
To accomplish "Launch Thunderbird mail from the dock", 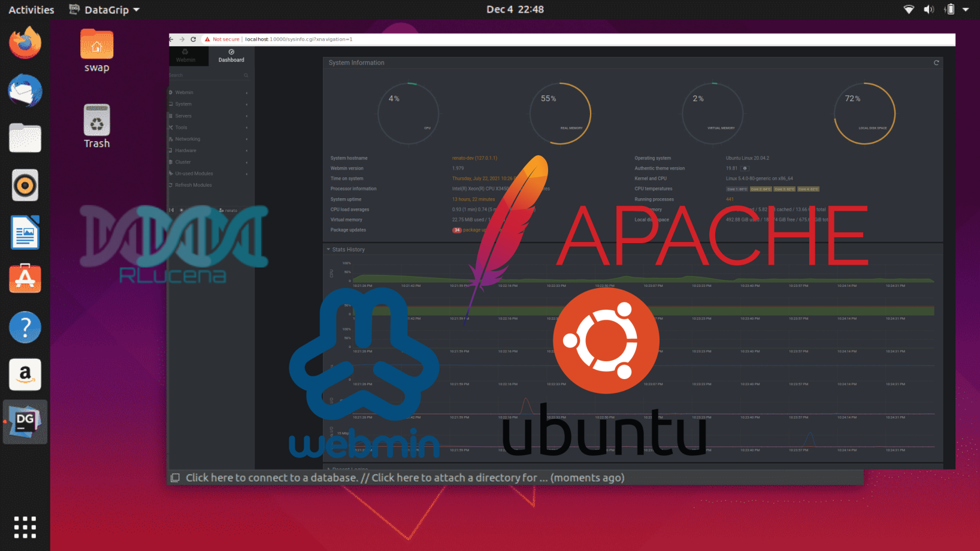I will coord(25,90).
